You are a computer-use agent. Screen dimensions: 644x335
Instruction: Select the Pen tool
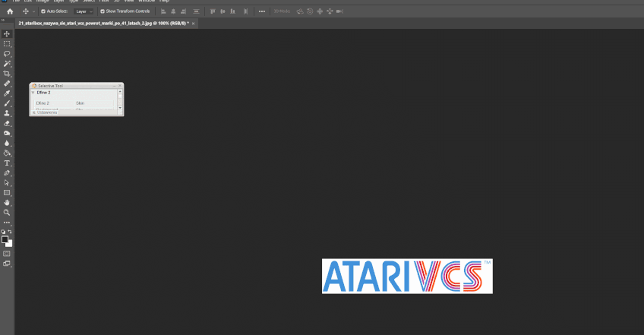[7, 173]
